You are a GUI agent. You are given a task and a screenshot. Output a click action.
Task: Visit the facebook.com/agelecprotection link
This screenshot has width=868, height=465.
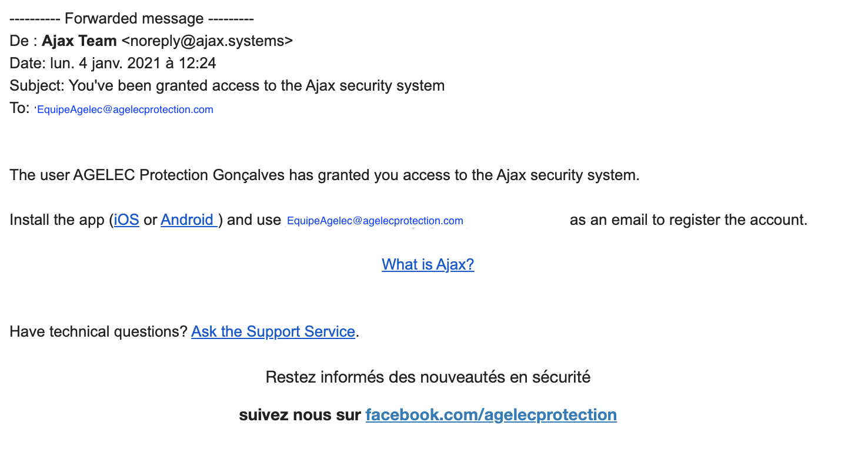tap(490, 415)
